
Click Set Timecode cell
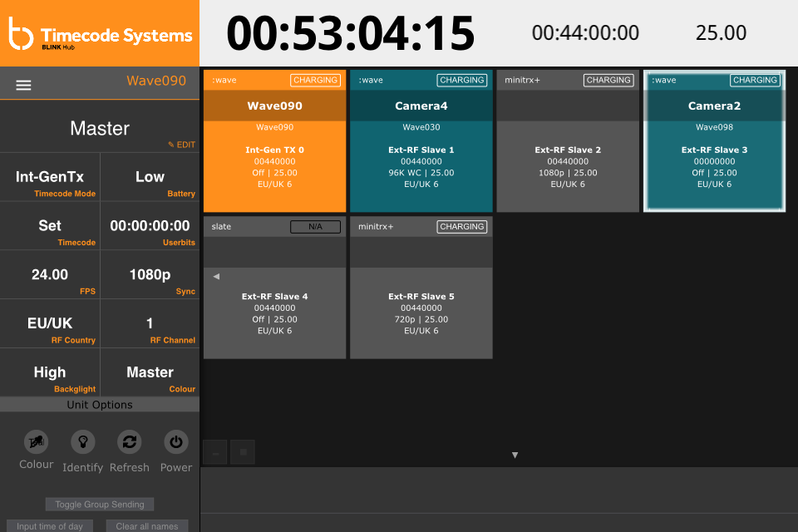[50, 226]
